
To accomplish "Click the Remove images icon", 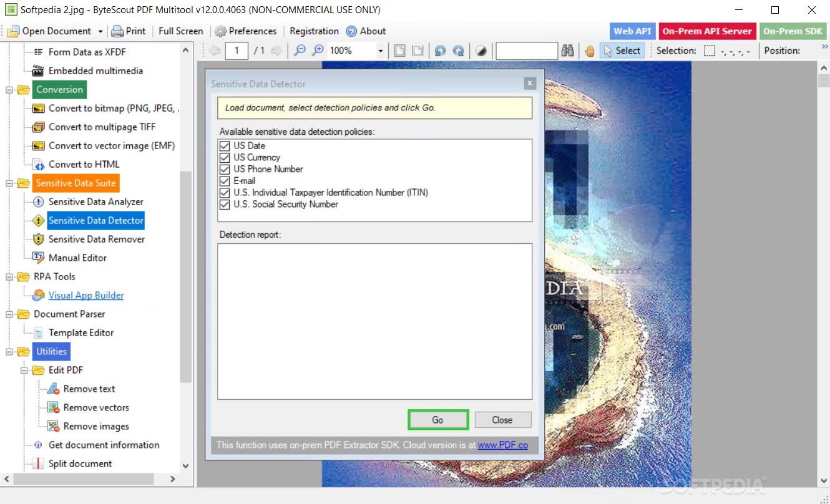I will click(x=54, y=426).
